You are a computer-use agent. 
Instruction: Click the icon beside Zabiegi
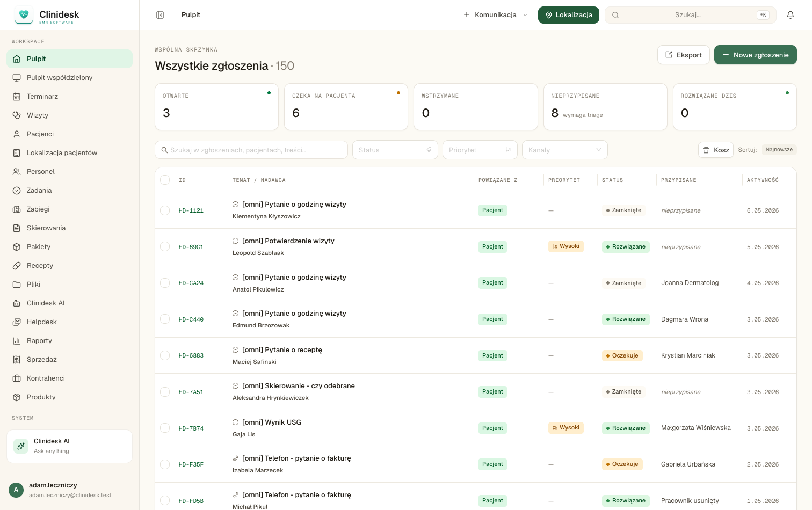[x=17, y=209]
